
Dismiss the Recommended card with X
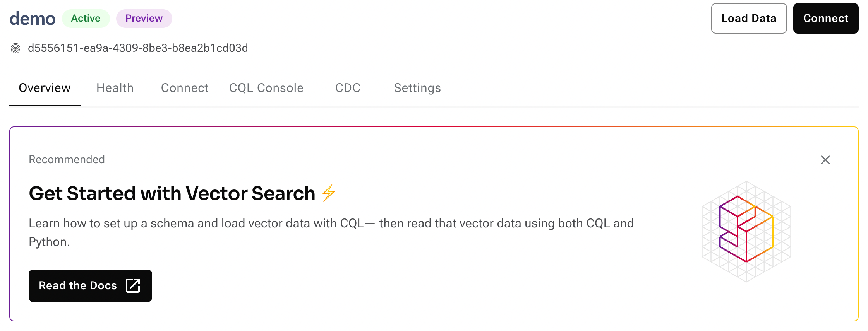coord(825,160)
